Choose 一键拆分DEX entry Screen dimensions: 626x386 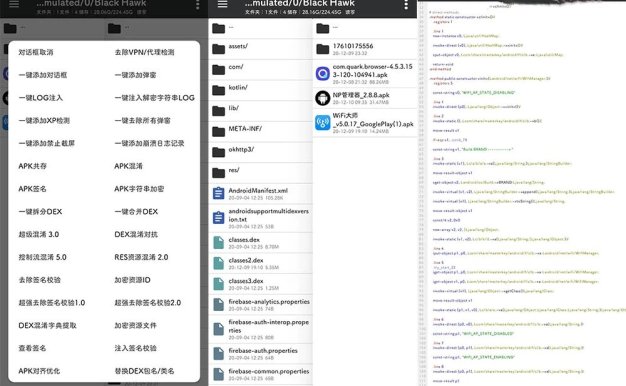[x=40, y=211]
